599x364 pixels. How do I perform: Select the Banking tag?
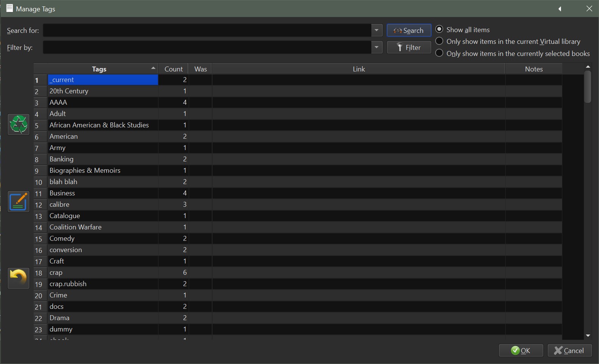click(103, 159)
